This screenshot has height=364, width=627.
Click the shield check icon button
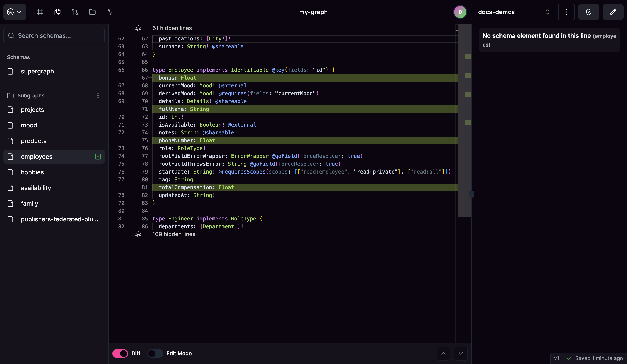click(x=588, y=12)
